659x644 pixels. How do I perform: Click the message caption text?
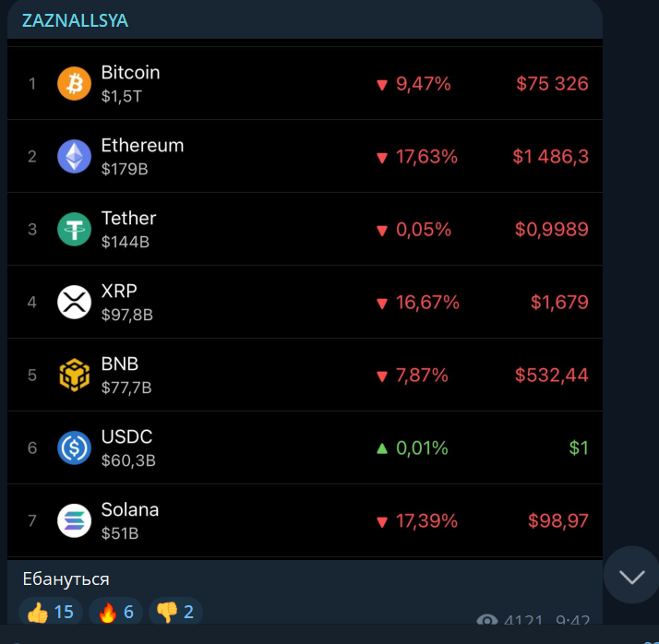click(x=66, y=578)
